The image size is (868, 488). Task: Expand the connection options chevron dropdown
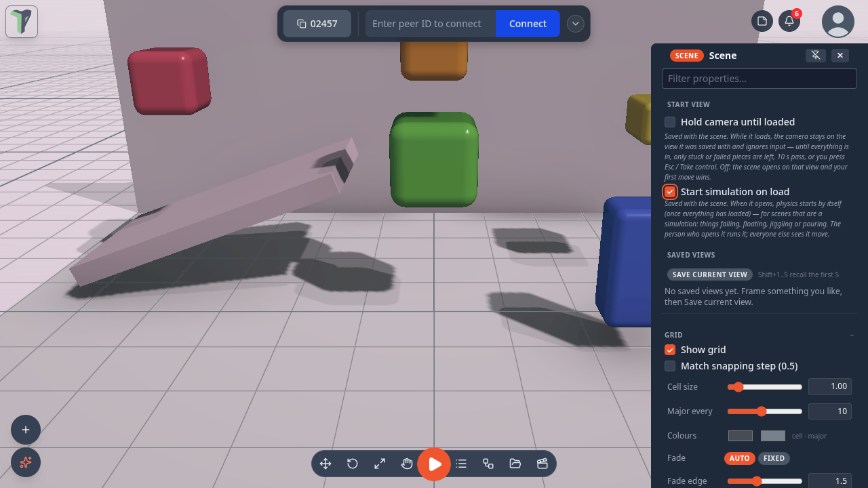576,24
